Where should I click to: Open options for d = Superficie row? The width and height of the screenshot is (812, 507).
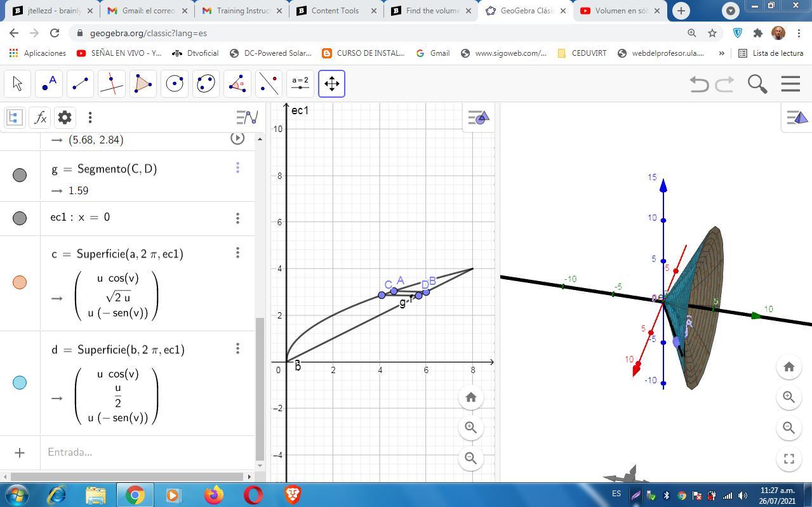[237, 348]
